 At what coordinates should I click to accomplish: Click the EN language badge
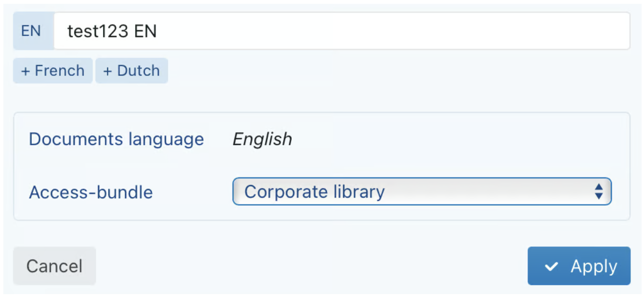(x=31, y=31)
